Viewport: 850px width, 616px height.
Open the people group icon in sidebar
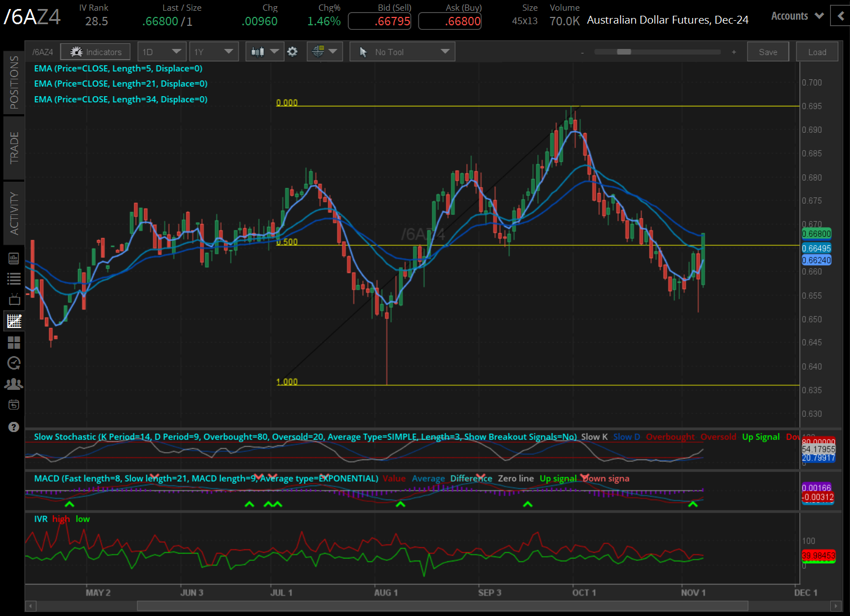(14, 384)
